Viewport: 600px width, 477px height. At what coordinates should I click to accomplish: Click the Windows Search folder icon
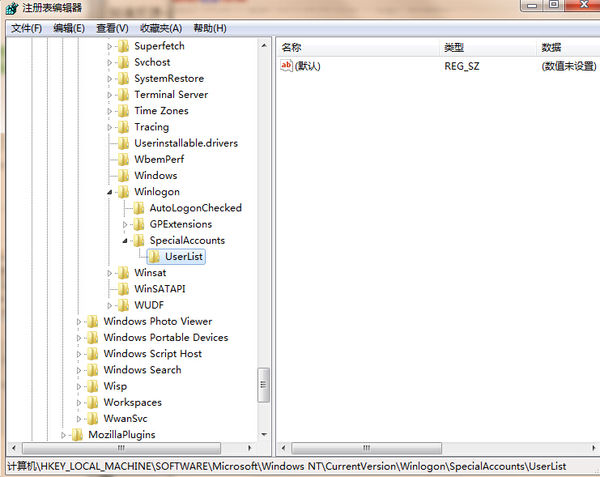point(93,370)
